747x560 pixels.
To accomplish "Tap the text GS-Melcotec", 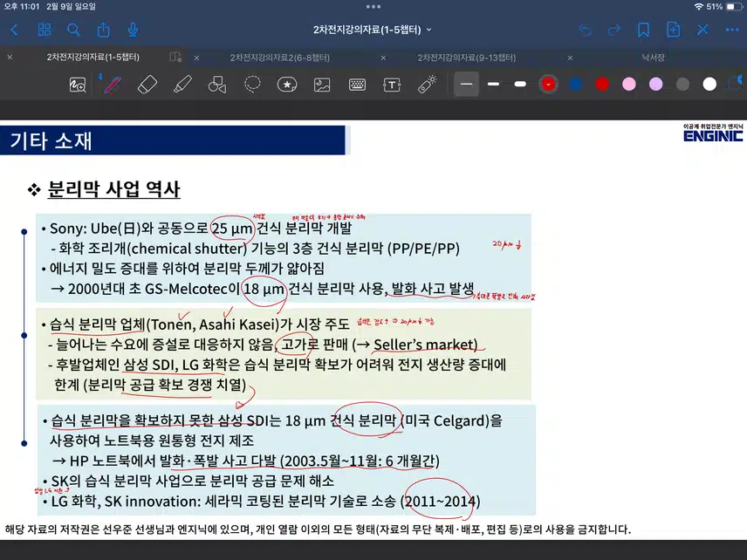I will (x=186, y=289).
